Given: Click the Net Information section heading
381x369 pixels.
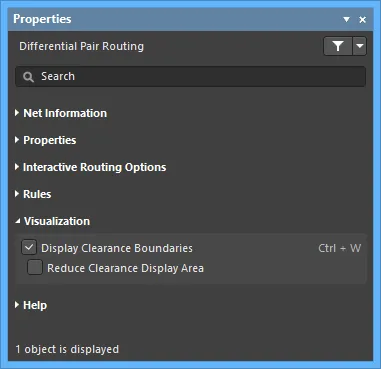Looking at the screenshot, I should click(x=65, y=113).
